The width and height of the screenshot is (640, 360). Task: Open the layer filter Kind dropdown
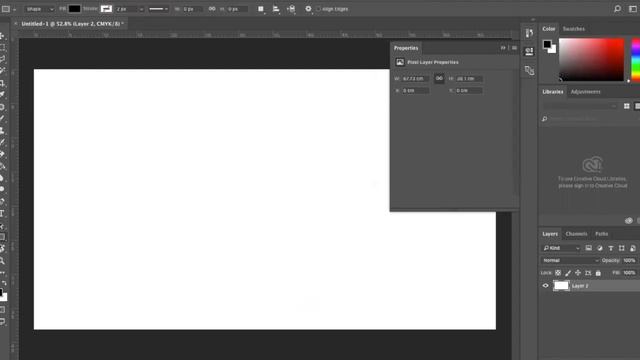[561, 248]
